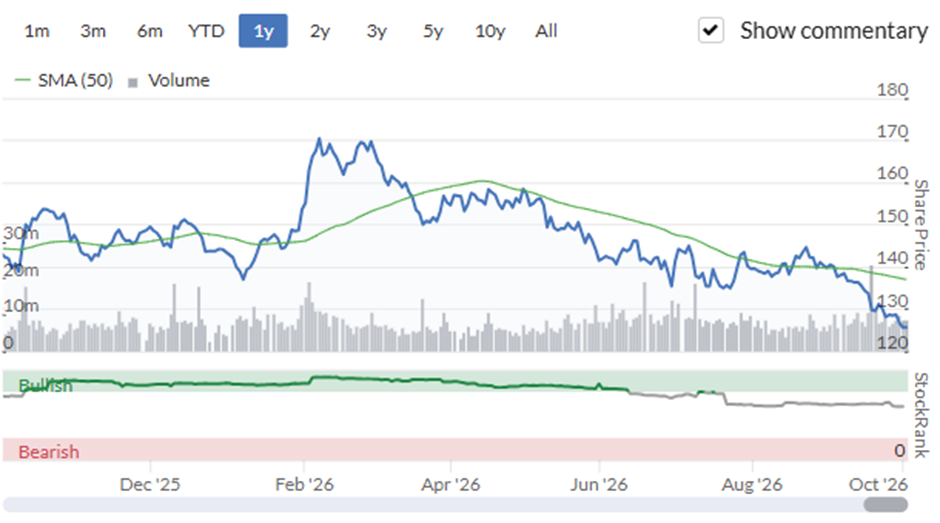Click the Jun '26 axis label

coord(598,485)
